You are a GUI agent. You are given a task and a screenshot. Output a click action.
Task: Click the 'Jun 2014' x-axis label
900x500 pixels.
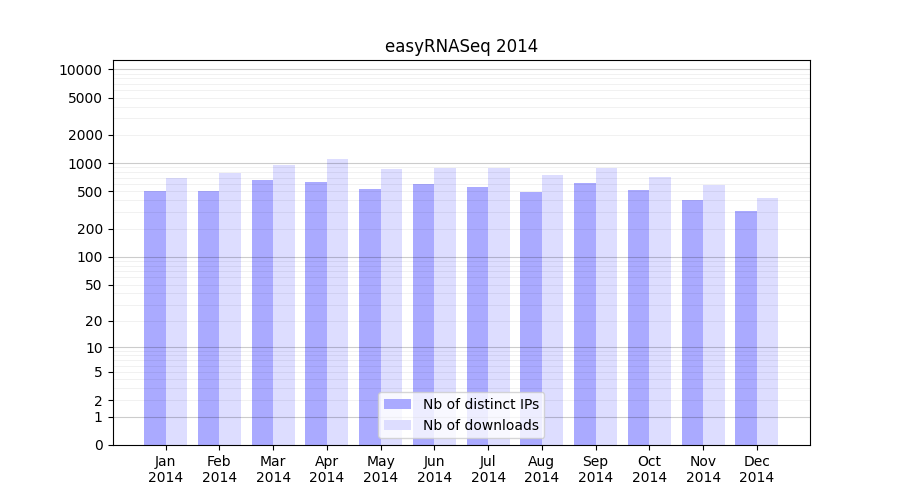point(434,469)
